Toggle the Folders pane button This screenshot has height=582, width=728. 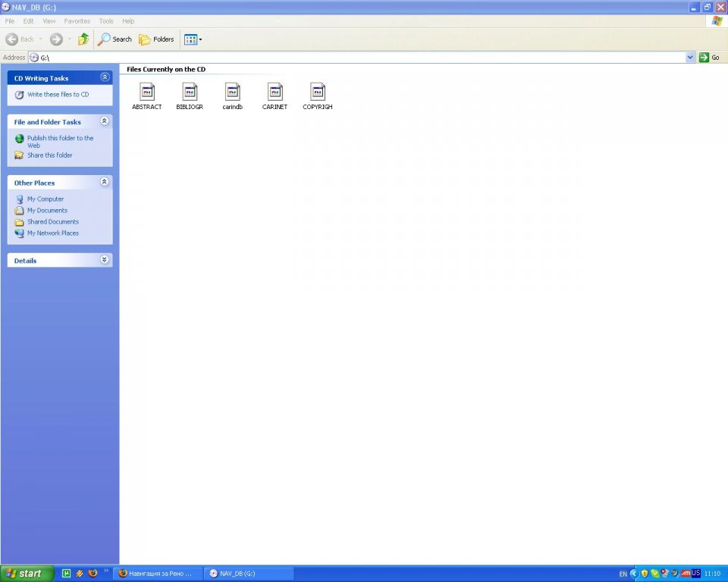click(x=156, y=39)
